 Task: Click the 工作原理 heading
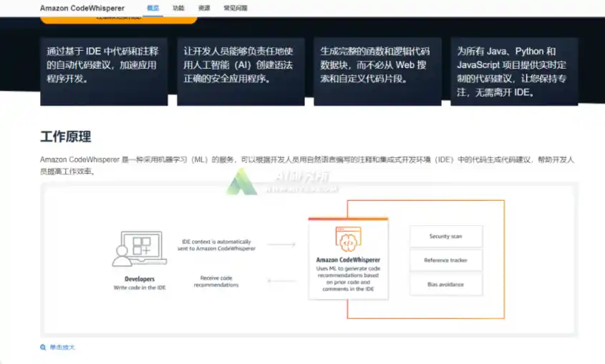coord(66,137)
